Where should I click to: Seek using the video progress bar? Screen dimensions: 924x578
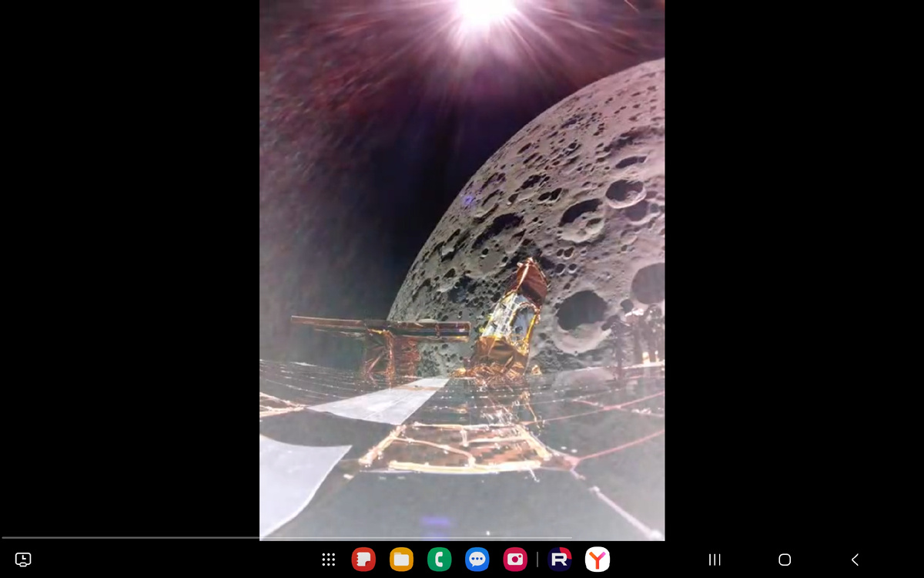point(286,537)
